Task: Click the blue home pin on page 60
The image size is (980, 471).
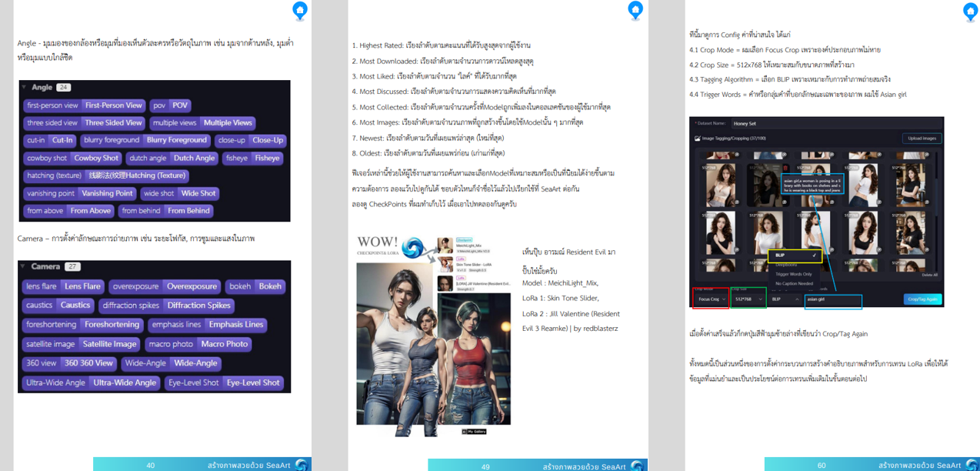Action: tap(971, 12)
